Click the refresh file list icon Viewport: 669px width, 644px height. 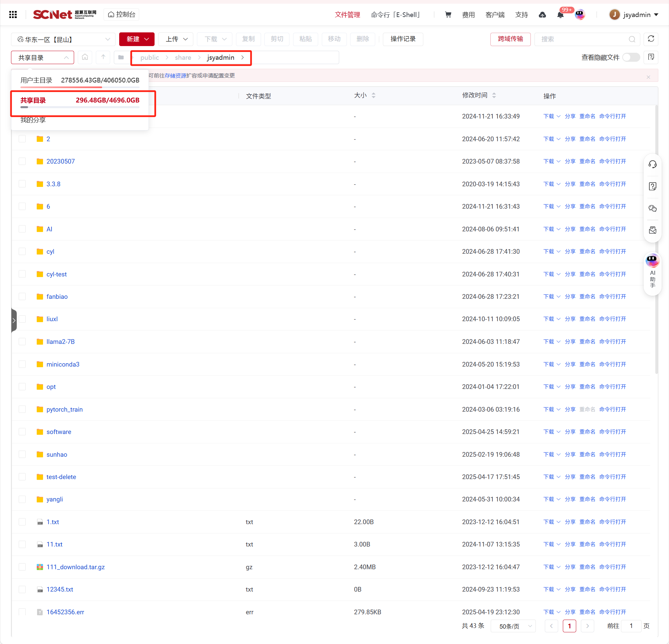pyautogui.click(x=651, y=39)
